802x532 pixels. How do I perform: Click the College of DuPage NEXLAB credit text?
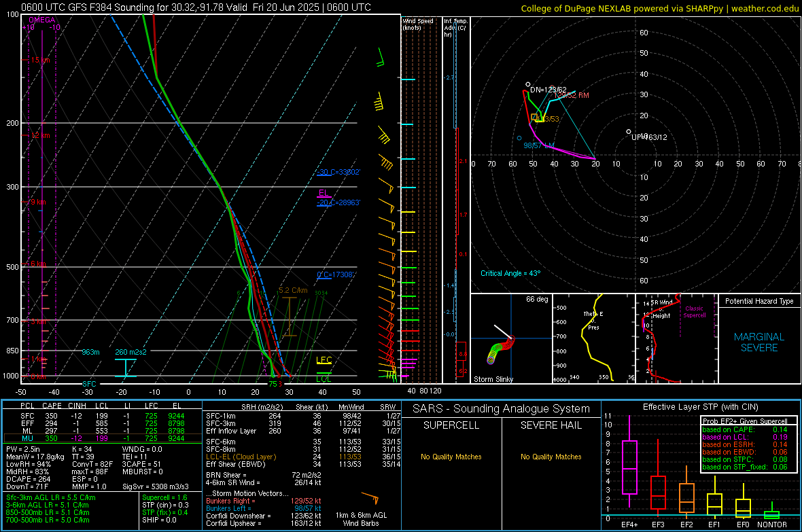(660, 8)
